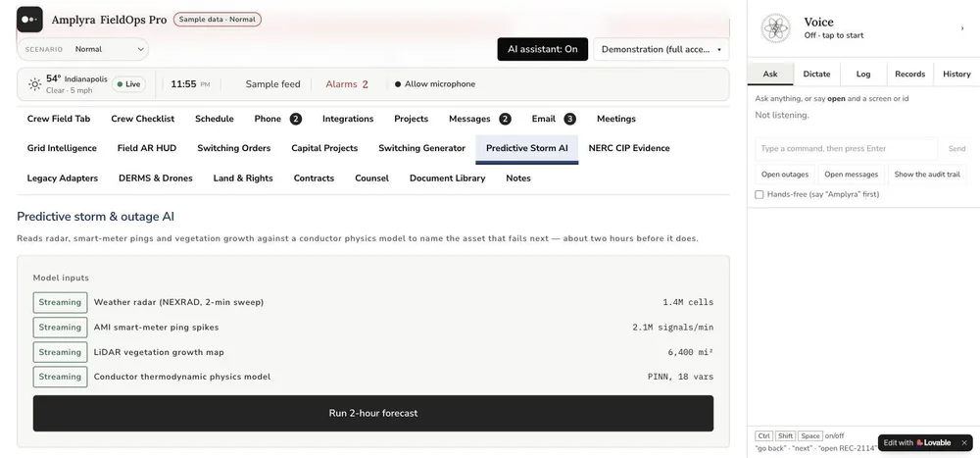Image resolution: width=980 pixels, height=458 pixels.
Task: Open the NERC CIP Evidence tab
Action: click(x=629, y=148)
